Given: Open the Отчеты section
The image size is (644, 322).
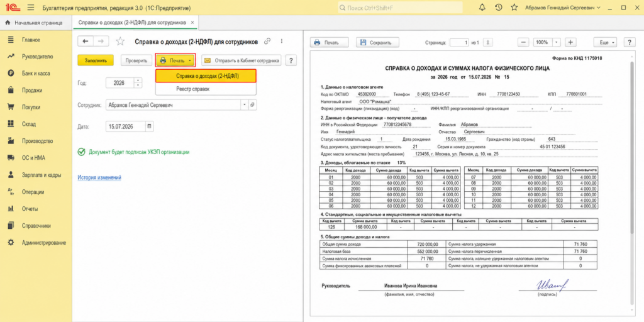Looking at the screenshot, I should (x=30, y=209).
